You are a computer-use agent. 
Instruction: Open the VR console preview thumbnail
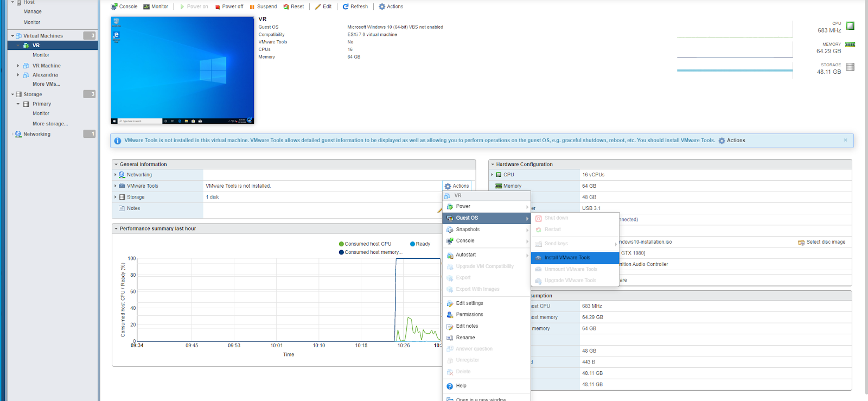pos(182,70)
